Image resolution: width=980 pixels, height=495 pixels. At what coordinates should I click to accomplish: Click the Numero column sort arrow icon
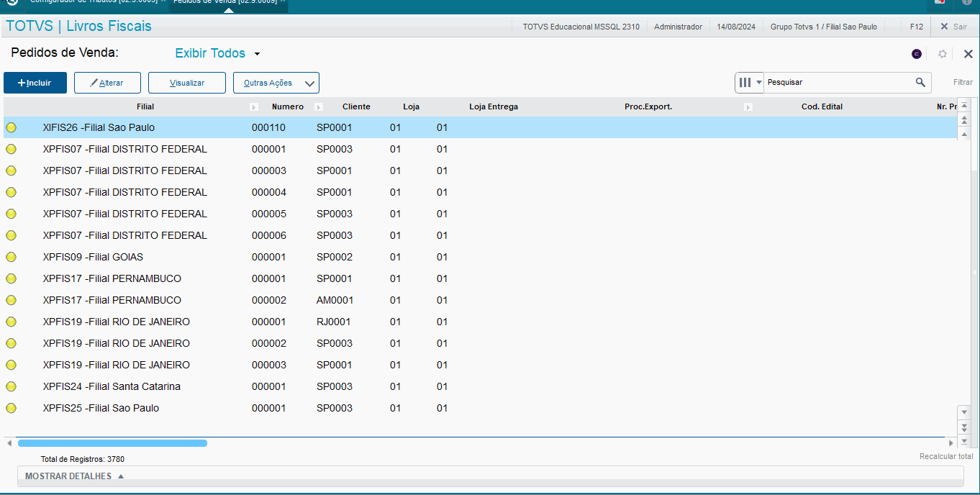319,107
